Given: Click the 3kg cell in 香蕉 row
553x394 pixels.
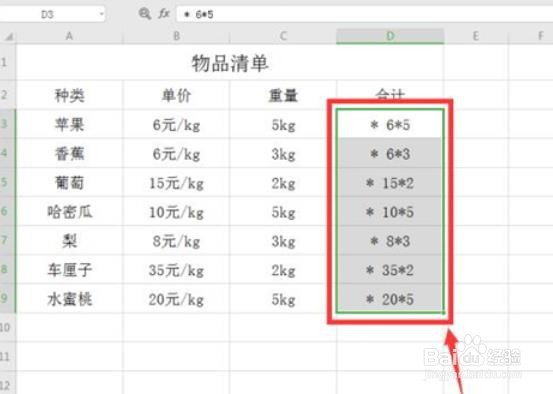Looking at the screenshot, I should (283, 153).
